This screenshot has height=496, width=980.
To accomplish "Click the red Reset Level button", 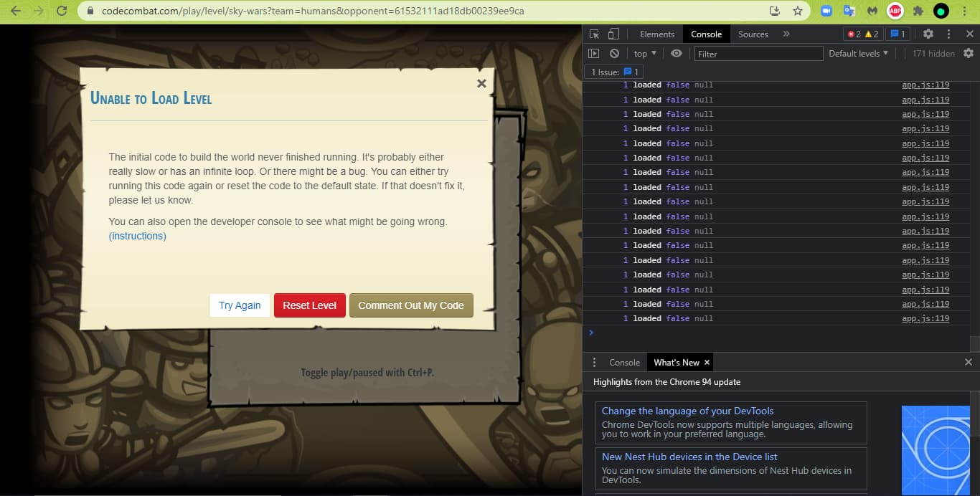I will pos(309,305).
